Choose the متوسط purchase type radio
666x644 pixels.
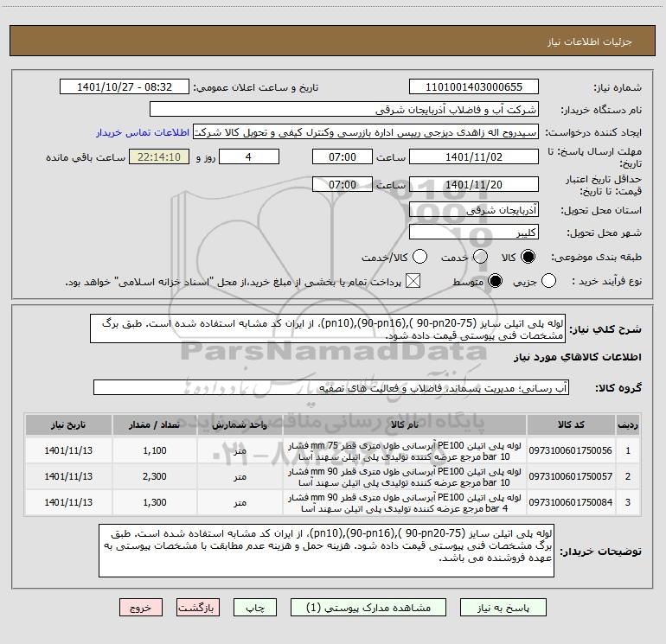(x=495, y=281)
